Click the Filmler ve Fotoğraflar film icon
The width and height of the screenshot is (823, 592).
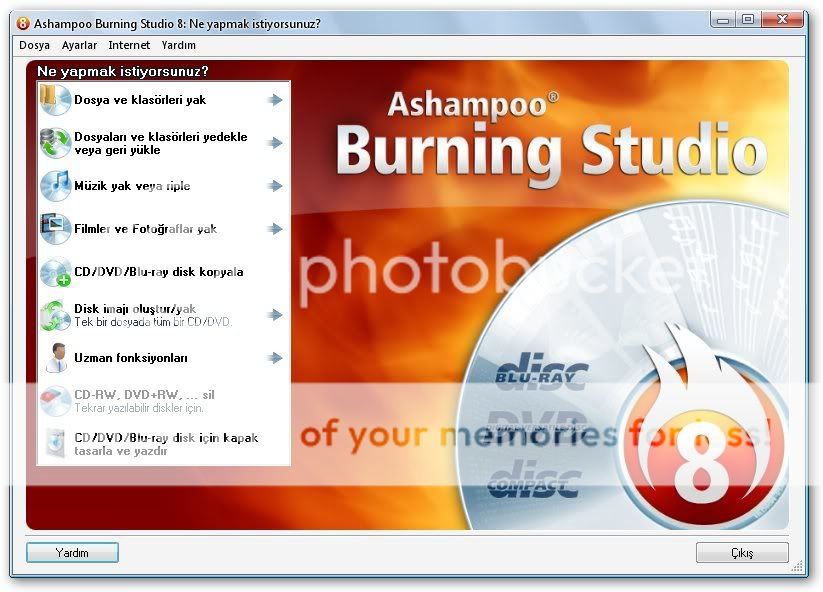[55, 229]
